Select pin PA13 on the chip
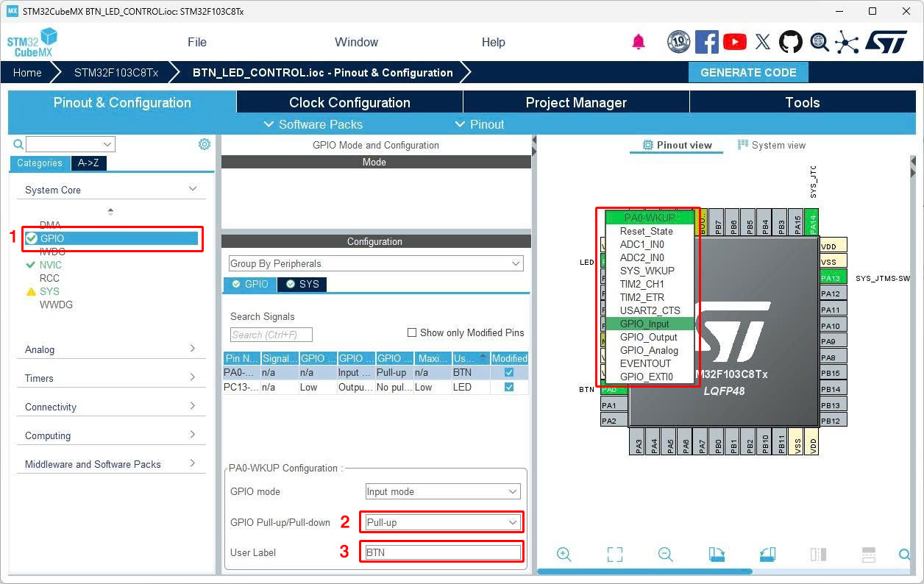Screen dimensions: 924x584 (833, 278)
